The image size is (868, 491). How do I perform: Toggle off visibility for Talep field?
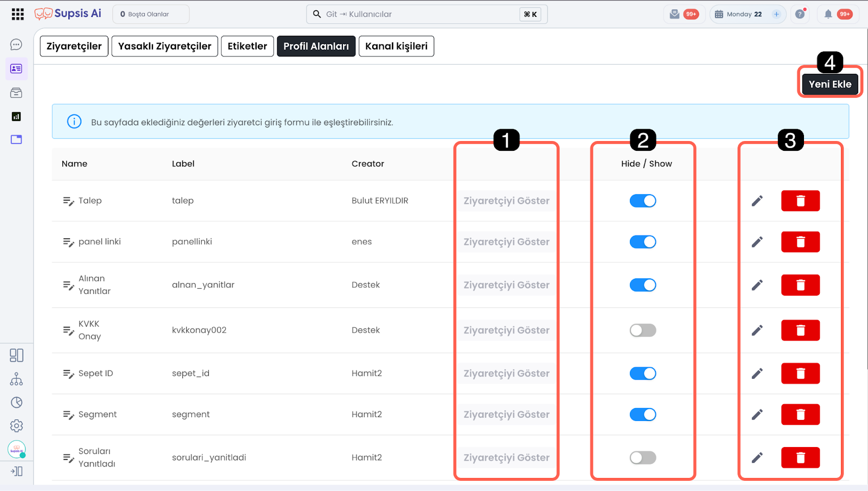pos(643,201)
